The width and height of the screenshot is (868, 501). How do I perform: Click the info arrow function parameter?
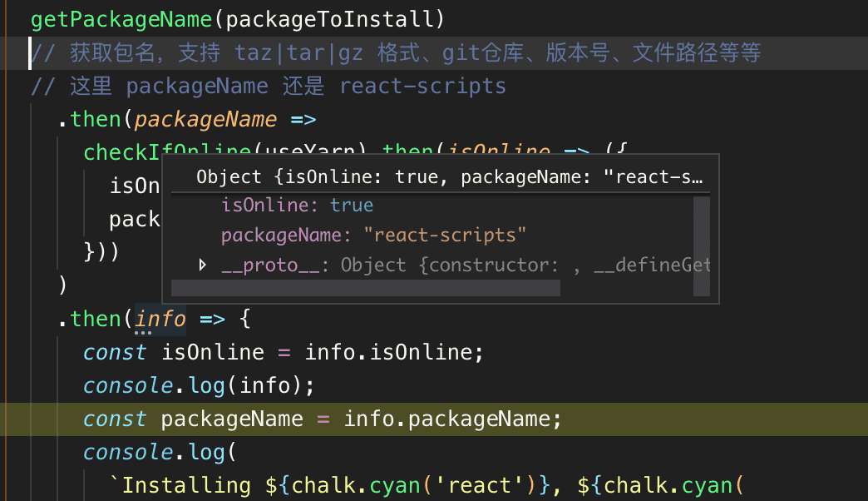pos(160,318)
